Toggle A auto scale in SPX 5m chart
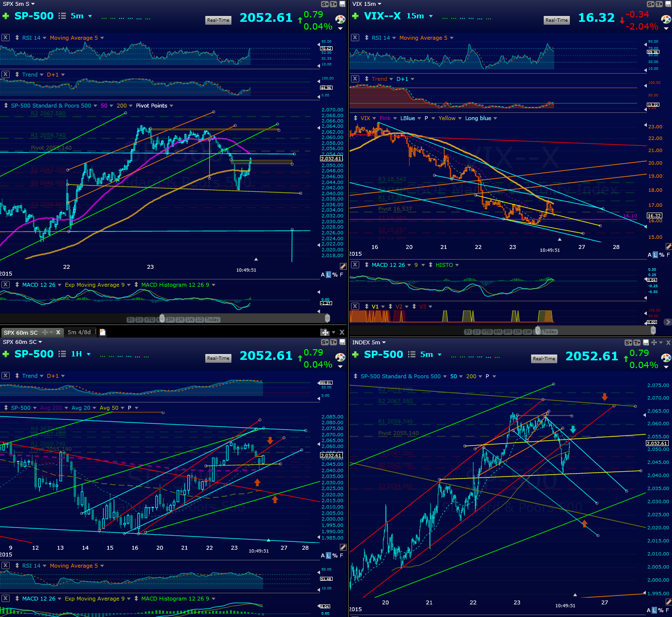Screen dimensions: 672x617 point(323,275)
